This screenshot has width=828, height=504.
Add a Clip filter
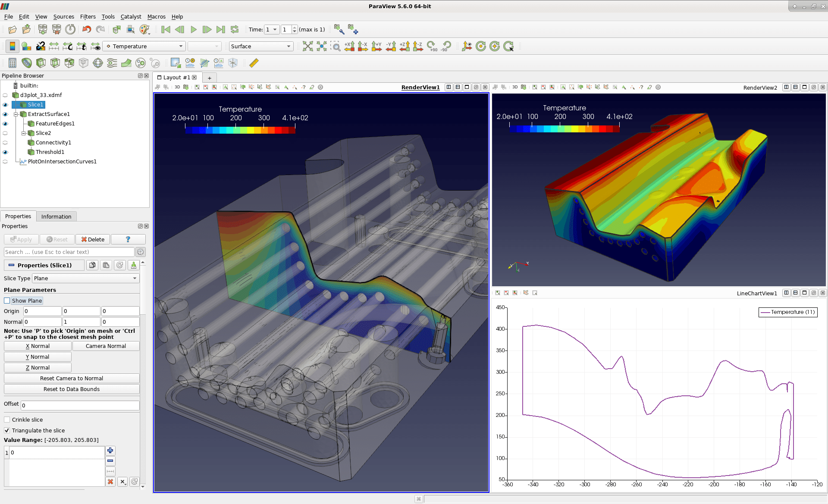click(x=41, y=63)
